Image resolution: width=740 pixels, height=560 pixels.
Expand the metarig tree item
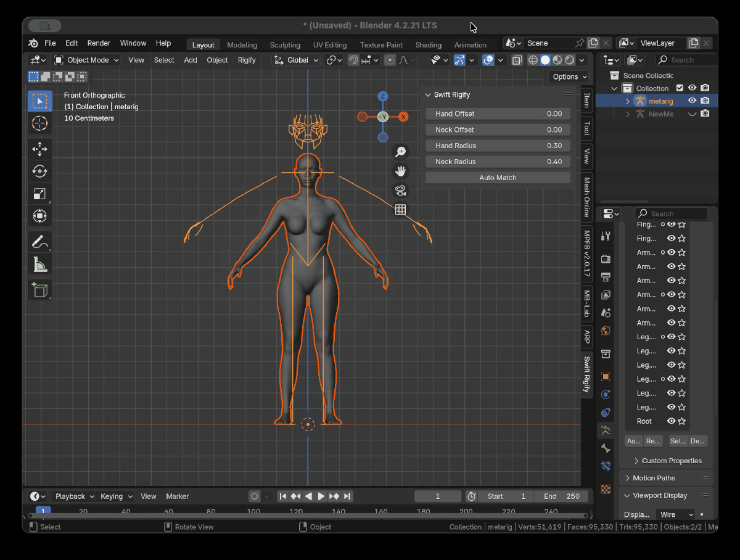click(628, 101)
